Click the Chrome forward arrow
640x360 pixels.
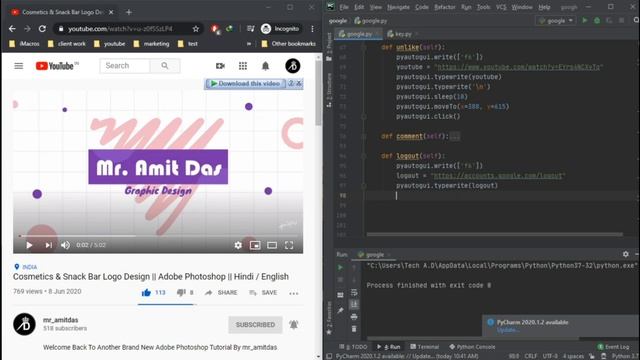(x=27, y=29)
